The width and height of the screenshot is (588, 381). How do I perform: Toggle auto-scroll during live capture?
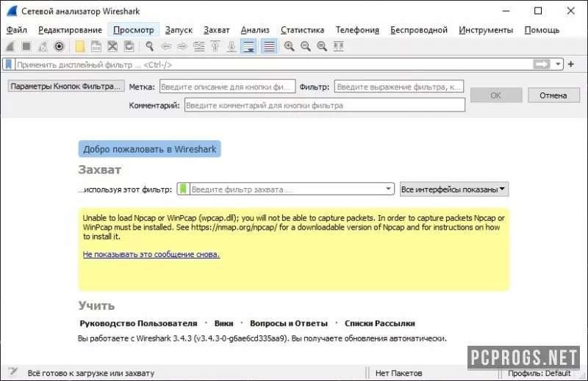pos(248,46)
